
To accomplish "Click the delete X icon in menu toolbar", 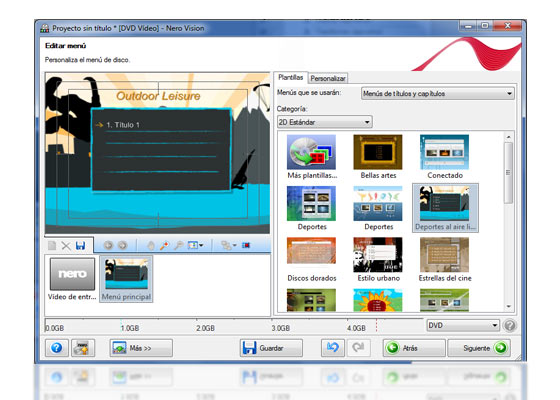I will (66, 245).
